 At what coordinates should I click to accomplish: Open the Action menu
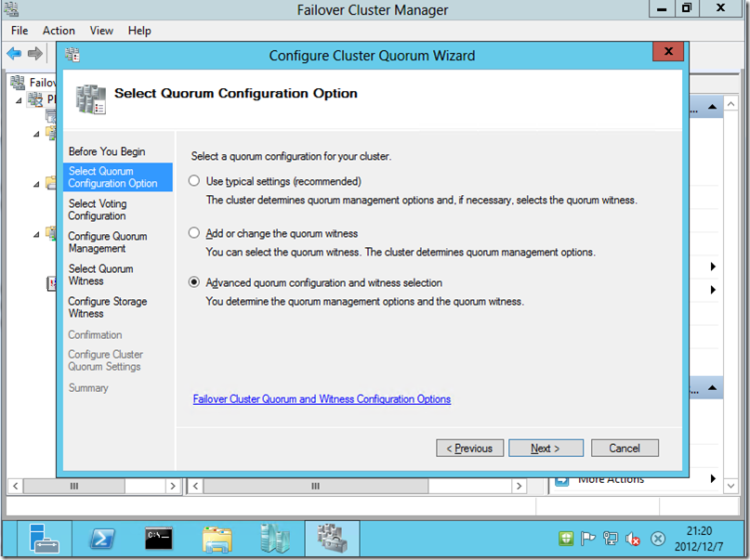(x=59, y=31)
